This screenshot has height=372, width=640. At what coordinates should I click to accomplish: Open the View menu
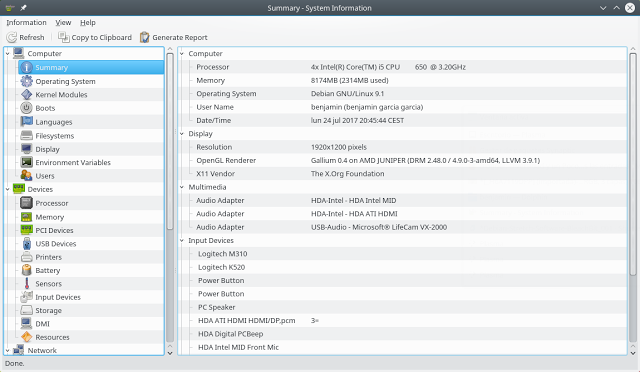63,22
